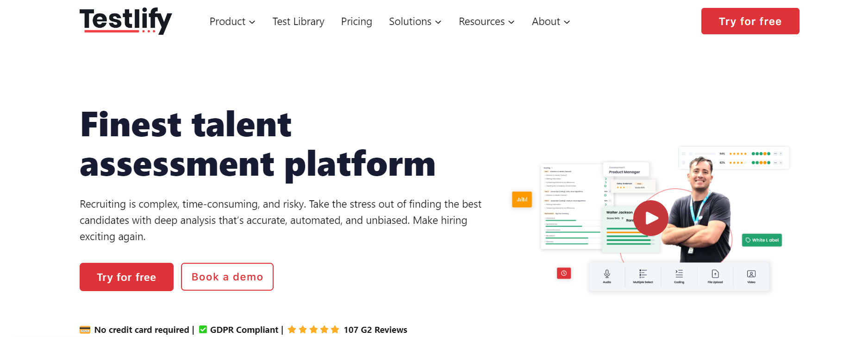
Task: Click the File Upload icon
Action: tap(715, 274)
